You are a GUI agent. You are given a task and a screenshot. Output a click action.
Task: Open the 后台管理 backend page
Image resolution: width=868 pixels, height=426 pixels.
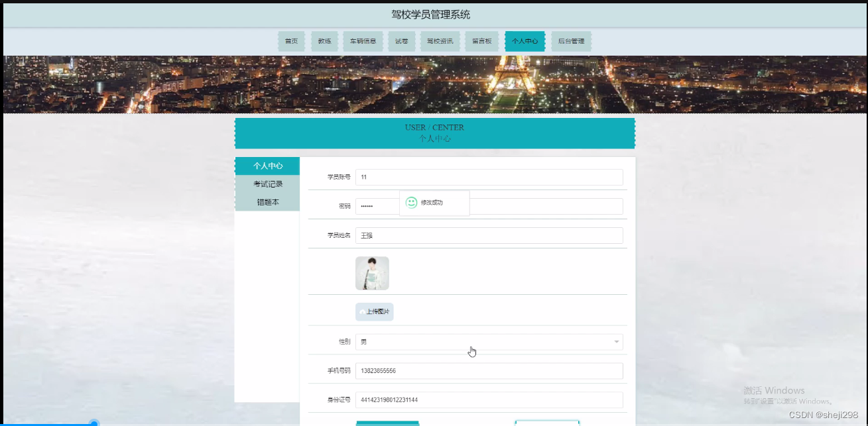tap(571, 40)
